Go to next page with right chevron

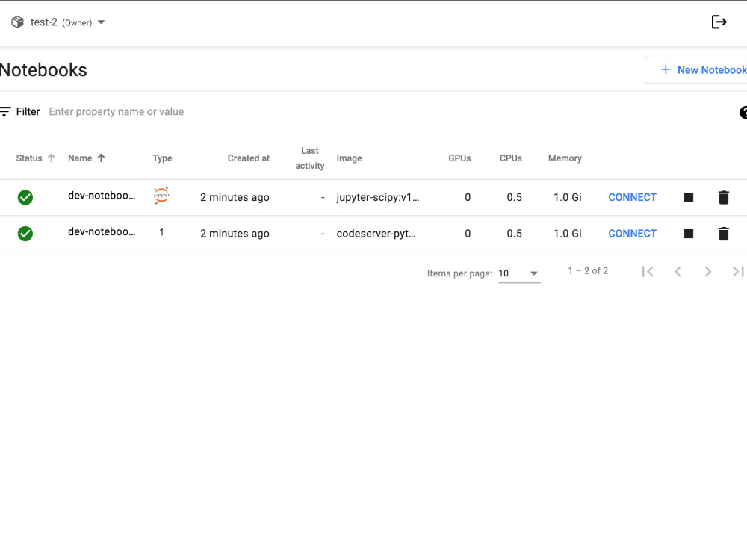[x=707, y=271]
